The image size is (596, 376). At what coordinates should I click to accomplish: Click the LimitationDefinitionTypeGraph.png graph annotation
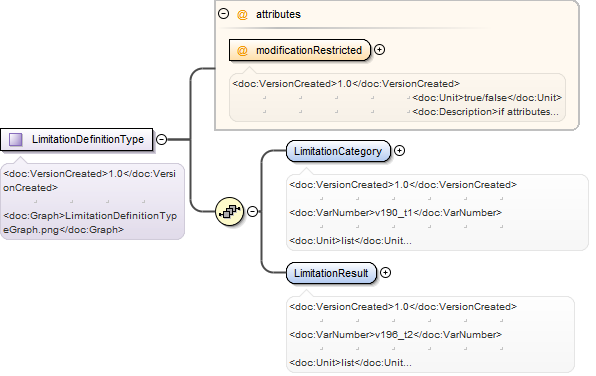click(90, 223)
